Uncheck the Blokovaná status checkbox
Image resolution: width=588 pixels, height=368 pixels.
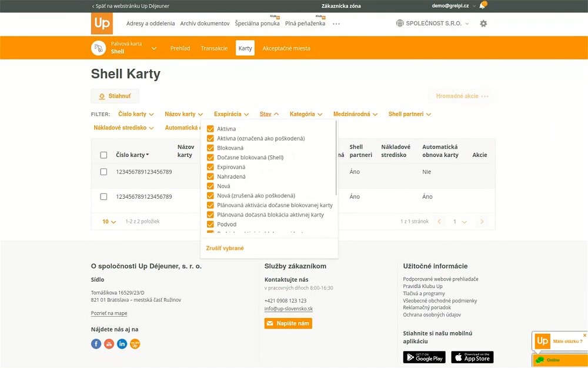(211, 148)
